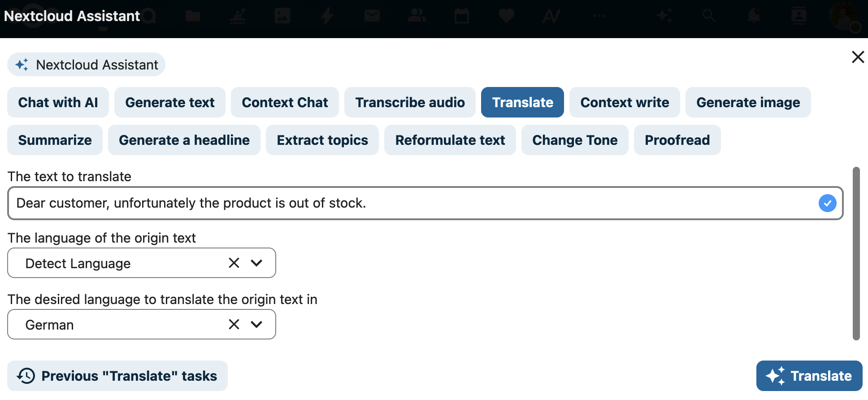The height and width of the screenshot is (400, 868).
Task: Clear the German language selection
Action: click(x=234, y=324)
